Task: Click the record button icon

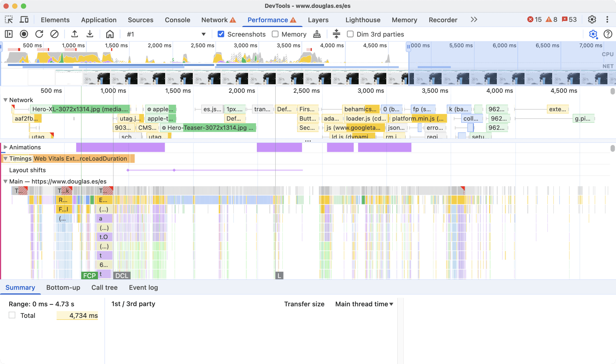Action: 24,34
